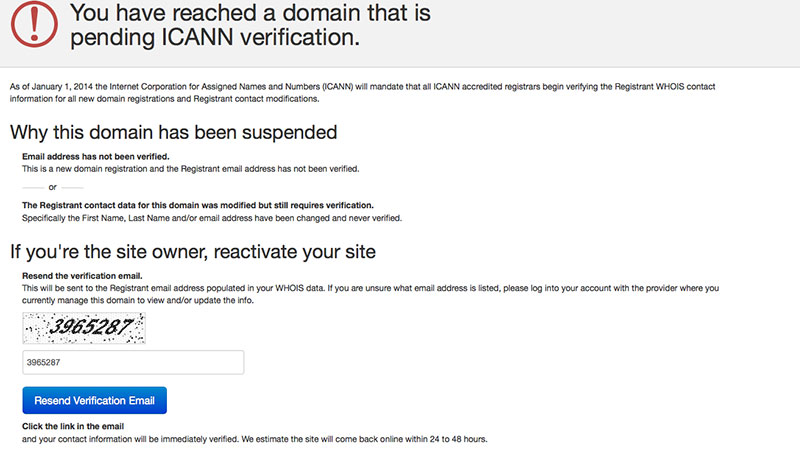The width and height of the screenshot is (800, 450).
Task: Click bold 'Click the link in the email' text
Action: coord(82,427)
